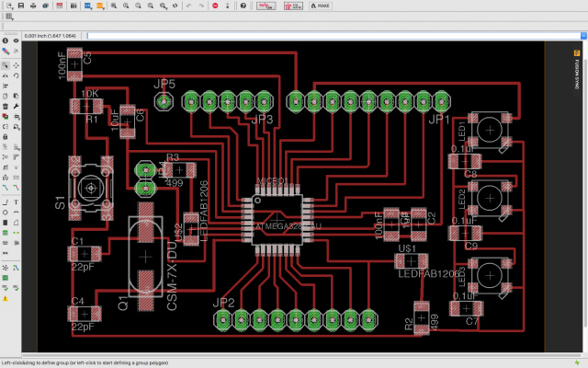Image resolution: width=588 pixels, height=368 pixels.
Task: Click the Redo arrow
Action: pyautogui.click(x=201, y=6)
